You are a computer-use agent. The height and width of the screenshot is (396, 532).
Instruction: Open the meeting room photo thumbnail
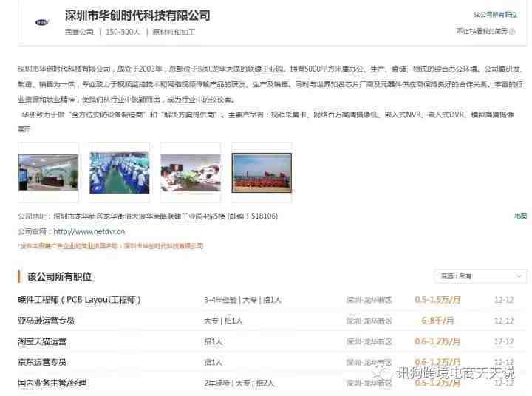click(190, 172)
